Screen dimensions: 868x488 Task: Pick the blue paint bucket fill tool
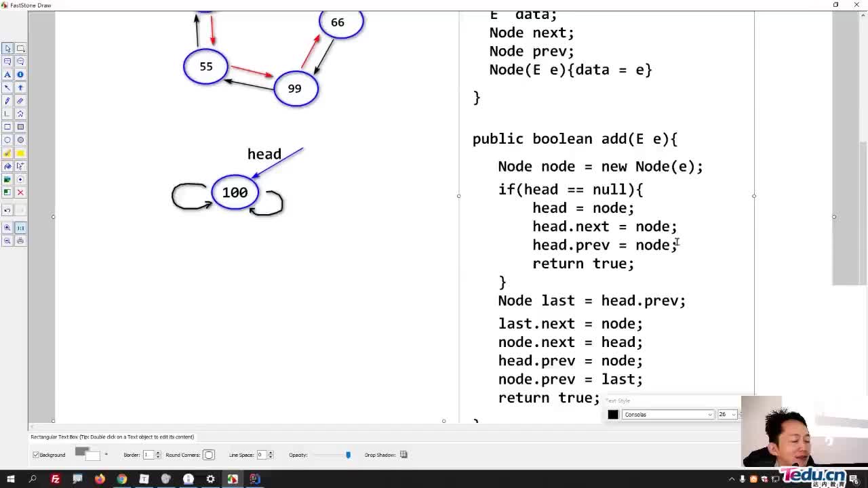pyautogui.click(x=7, y=166)
